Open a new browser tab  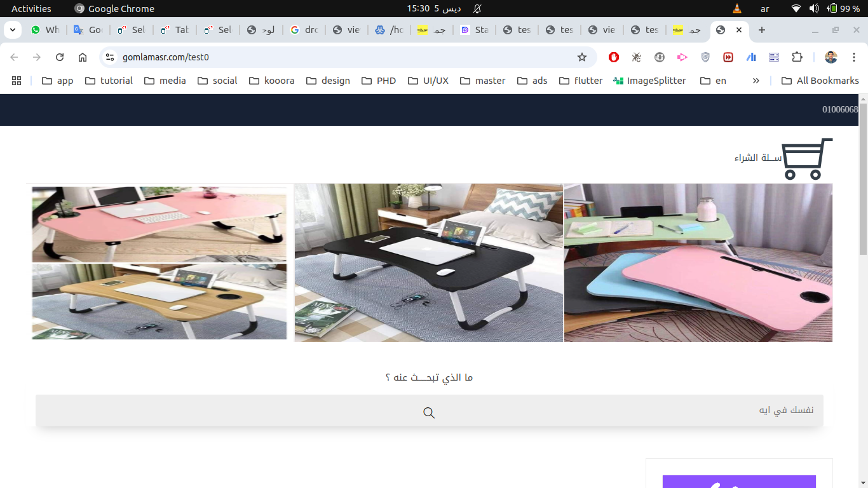[762, 30]
